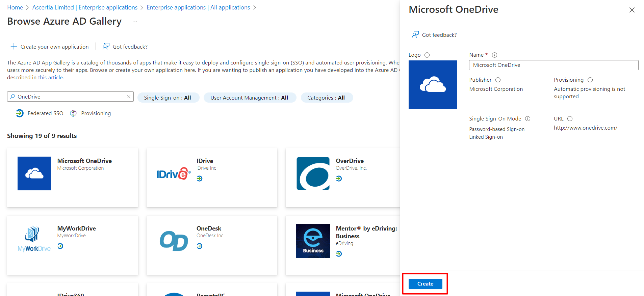Go to Home breadcrumb
Image resolution: width=644 pixels, height=296 pixels.
(x=15, y=7)
